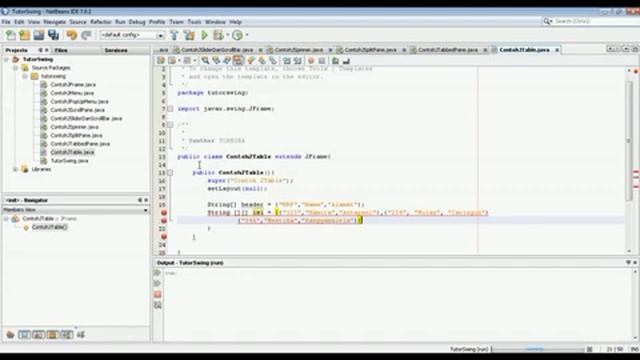
Task: Click the Stop icon in Output panel
Action: [158, 294]
